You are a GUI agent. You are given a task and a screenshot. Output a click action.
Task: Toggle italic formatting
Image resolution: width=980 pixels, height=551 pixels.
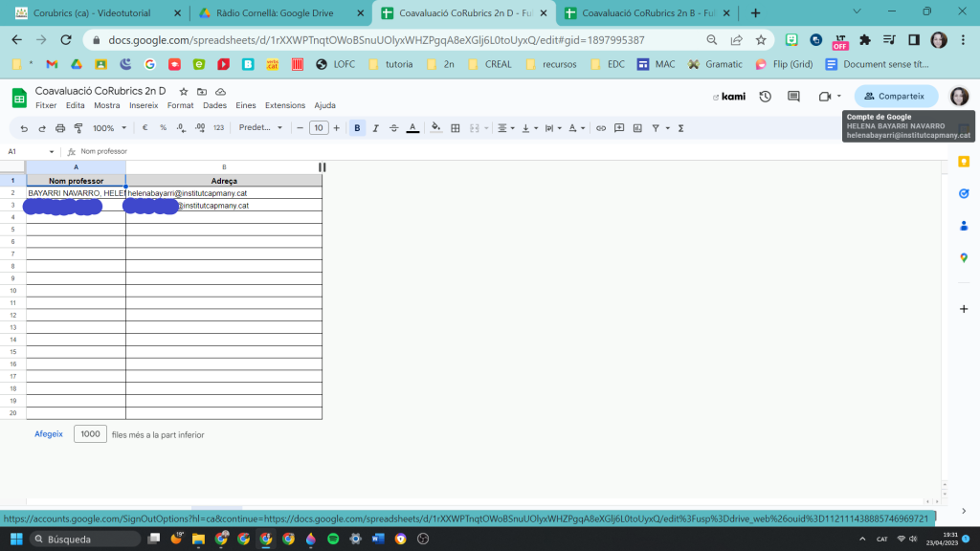tap(375, 128)
